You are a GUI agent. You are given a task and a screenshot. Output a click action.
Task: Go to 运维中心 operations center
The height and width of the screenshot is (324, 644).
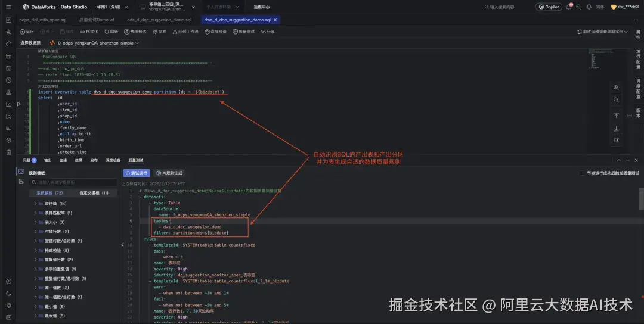(262, 7)
